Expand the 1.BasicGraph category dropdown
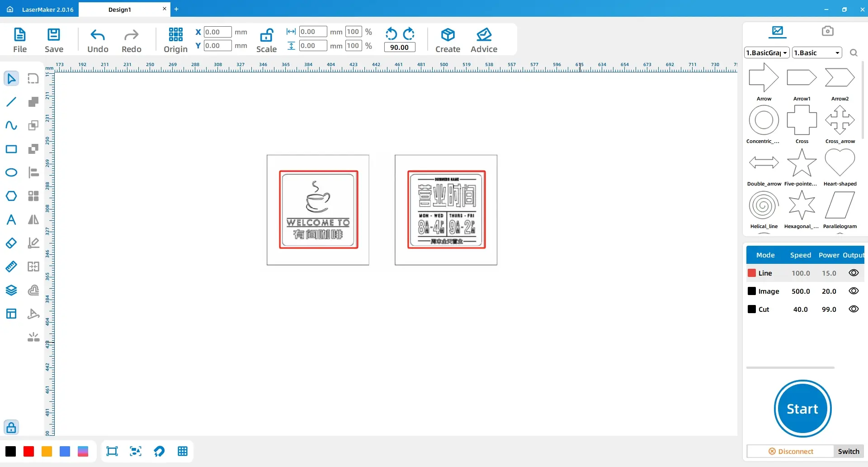This screenshot has width=868, height=467. tap(767, 52)
